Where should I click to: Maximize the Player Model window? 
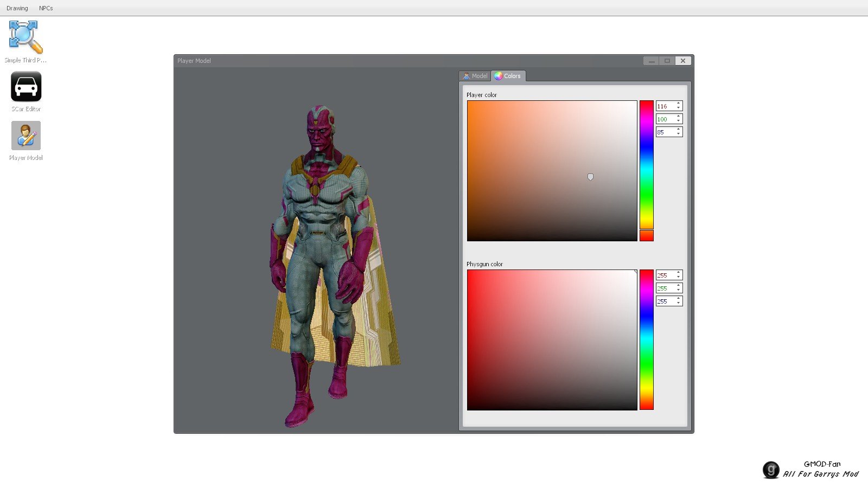[x=667, y=61]
